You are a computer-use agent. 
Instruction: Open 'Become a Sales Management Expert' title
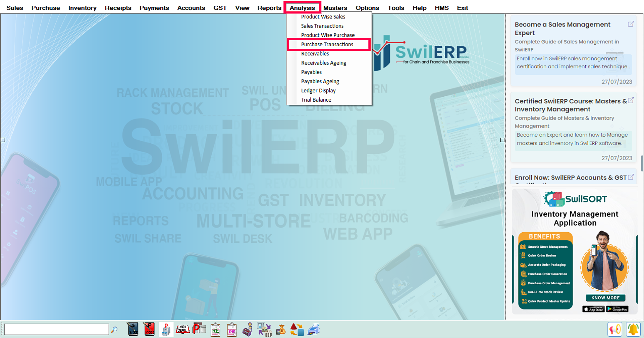point(562,29)
